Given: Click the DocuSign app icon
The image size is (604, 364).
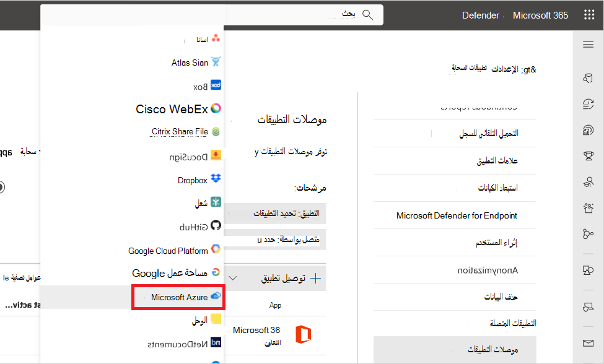Looking at the screenshot, I should point(216,155).
